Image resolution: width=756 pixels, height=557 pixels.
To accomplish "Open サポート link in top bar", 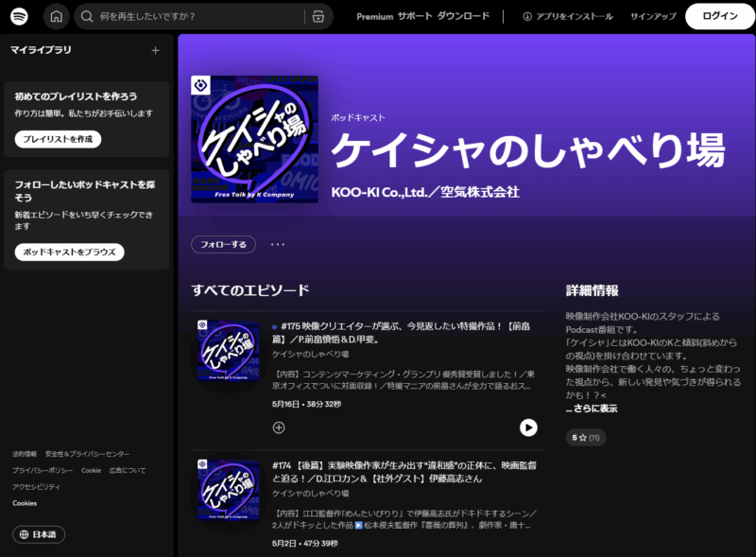I will coord(415,16).
